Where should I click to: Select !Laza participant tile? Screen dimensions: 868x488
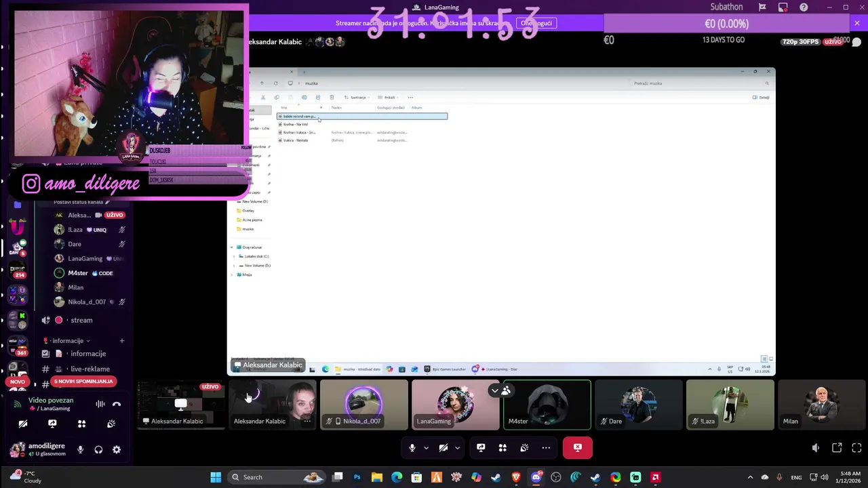pos(730,405)
